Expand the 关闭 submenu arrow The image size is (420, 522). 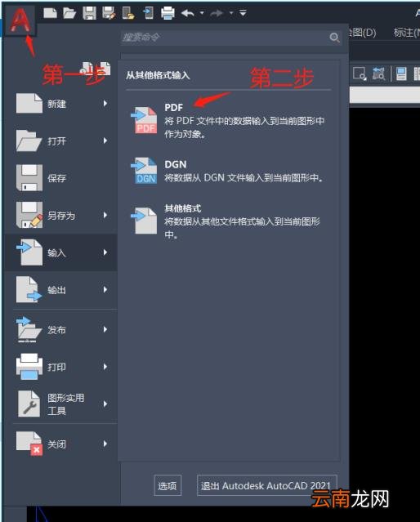click(x=105, y=444)
